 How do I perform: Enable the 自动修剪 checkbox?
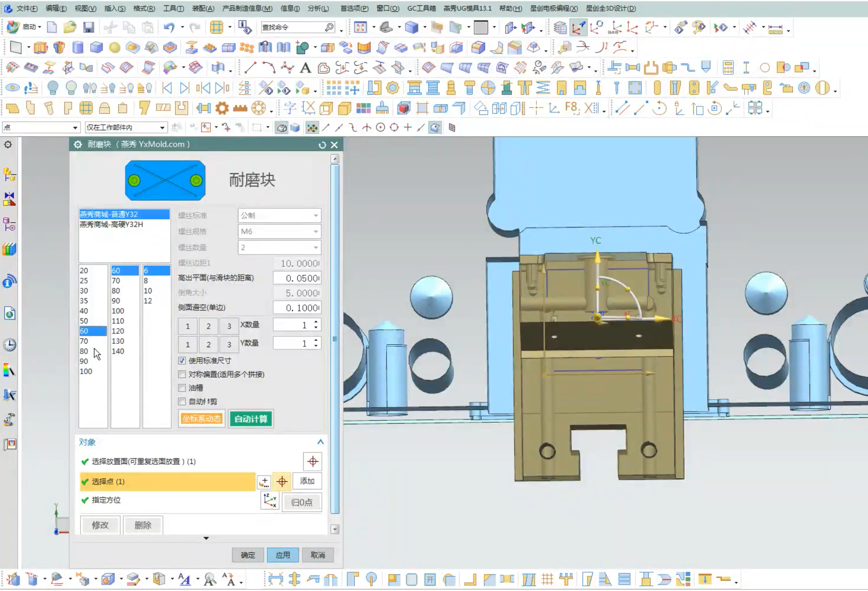click(x=182, y=402)
